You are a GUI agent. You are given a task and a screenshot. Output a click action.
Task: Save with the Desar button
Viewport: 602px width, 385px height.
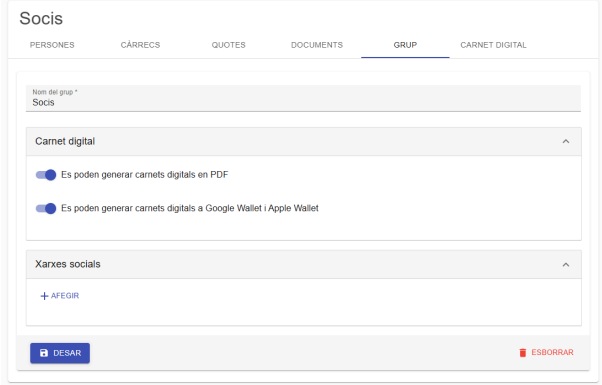click(x=60, y=353)
